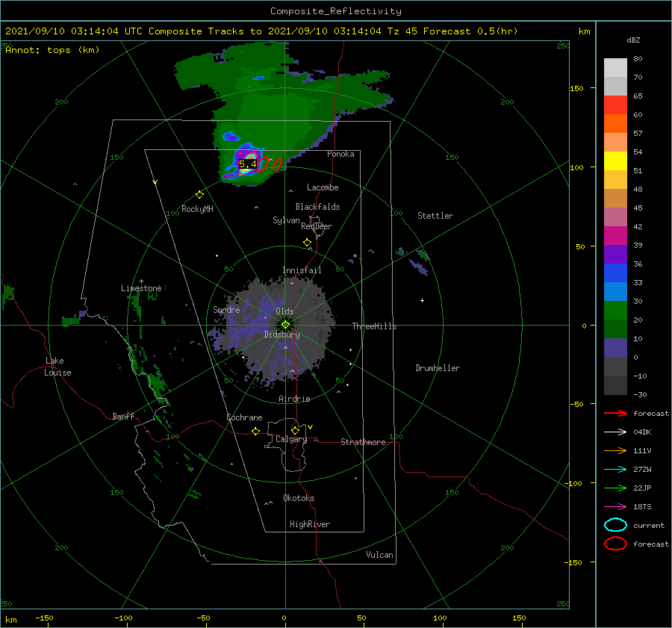Click the yellow diamond marker above Calgary label
This screenshot has width=672, height=628.
click(x=295, y=430)
